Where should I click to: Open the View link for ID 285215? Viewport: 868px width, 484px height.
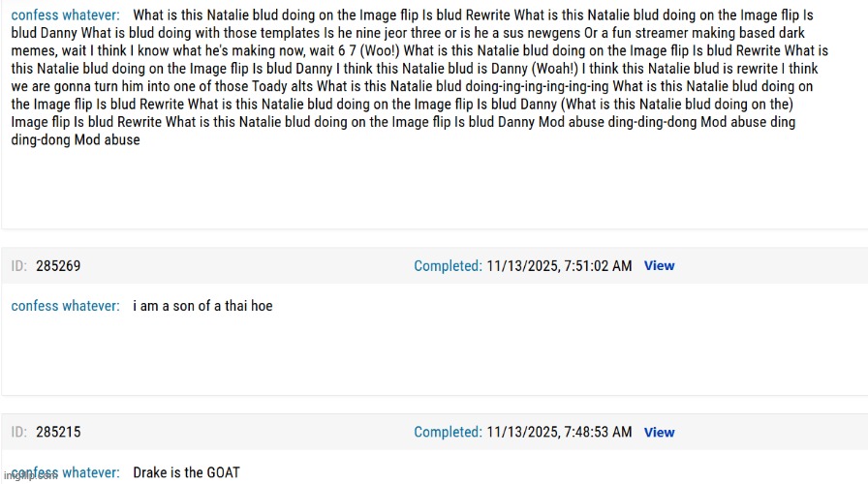coord(659,432)
